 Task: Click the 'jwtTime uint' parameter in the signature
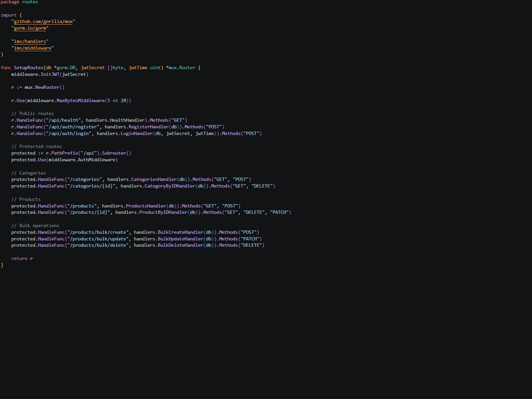pos(145,67)
